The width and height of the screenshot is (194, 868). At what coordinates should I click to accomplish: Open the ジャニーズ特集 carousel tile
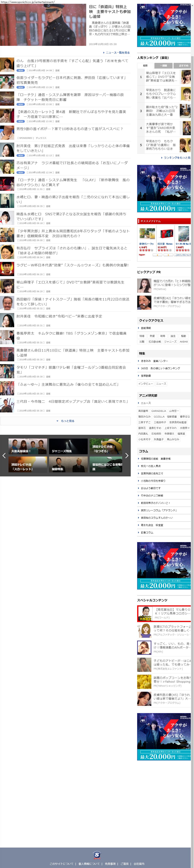point(68,446)
